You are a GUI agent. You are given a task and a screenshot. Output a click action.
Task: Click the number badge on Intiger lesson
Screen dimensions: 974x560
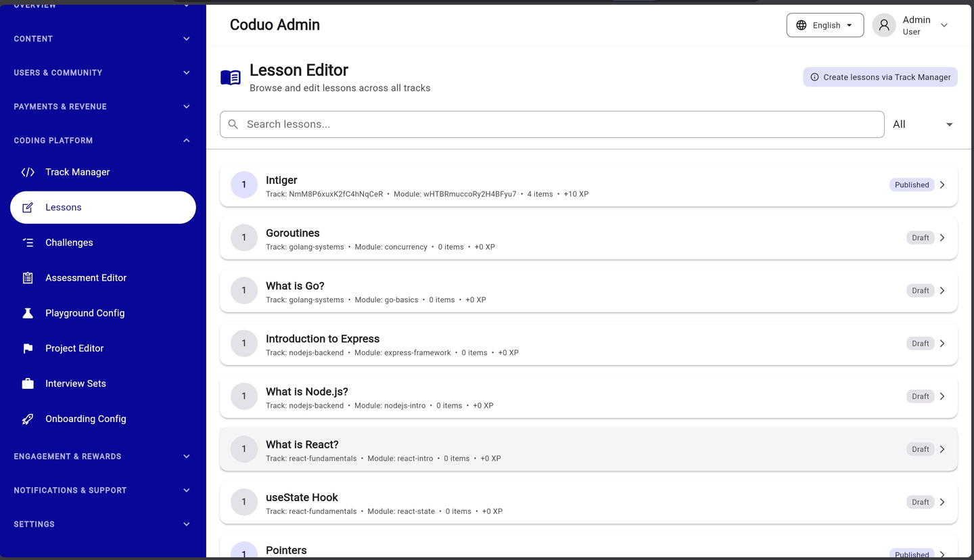coord(244,185)
